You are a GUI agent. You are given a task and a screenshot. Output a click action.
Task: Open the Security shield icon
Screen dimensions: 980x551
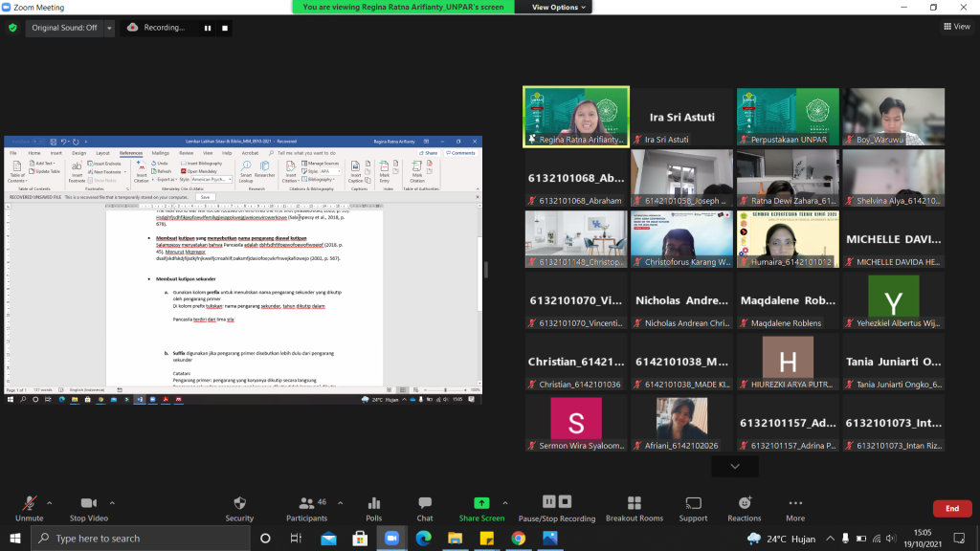(239, 503)
